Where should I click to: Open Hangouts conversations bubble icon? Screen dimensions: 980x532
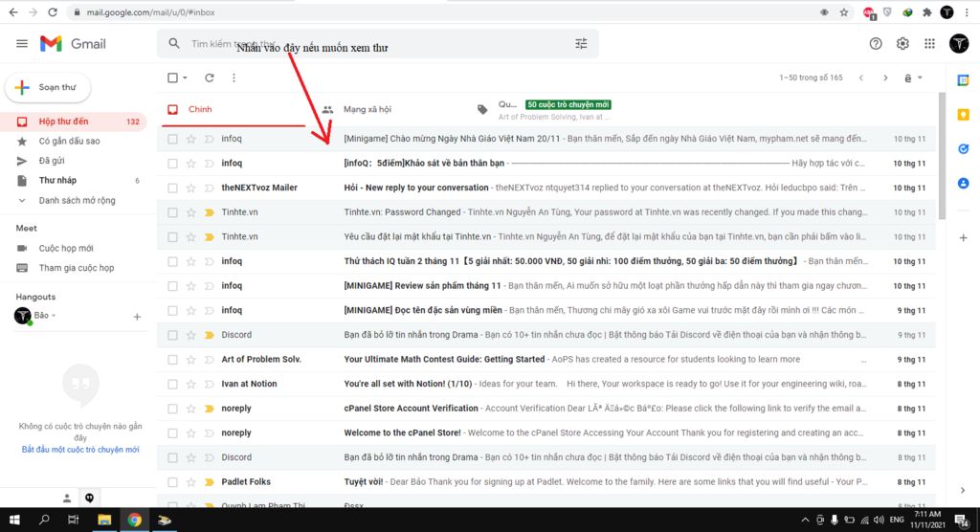point(89,499)
